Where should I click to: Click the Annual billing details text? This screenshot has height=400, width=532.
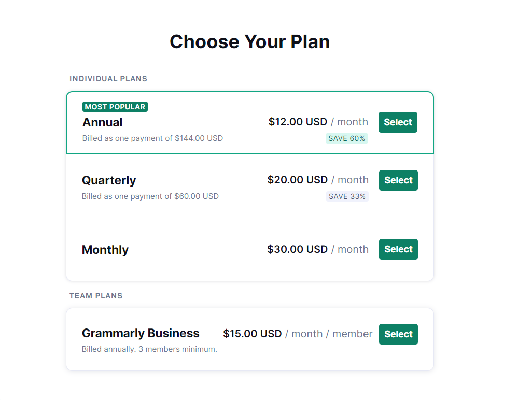[x=152, y=138]
